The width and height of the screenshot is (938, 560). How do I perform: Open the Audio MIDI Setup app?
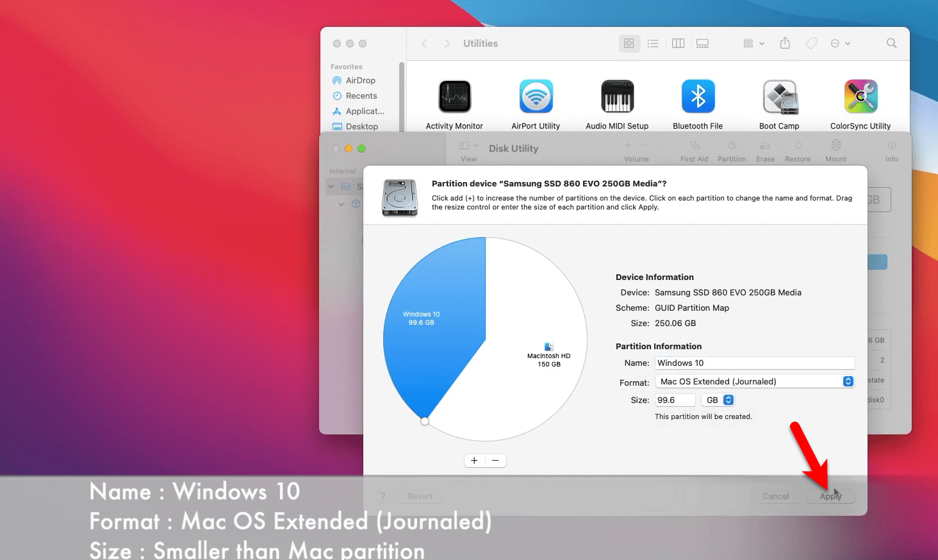click(618, 97)
